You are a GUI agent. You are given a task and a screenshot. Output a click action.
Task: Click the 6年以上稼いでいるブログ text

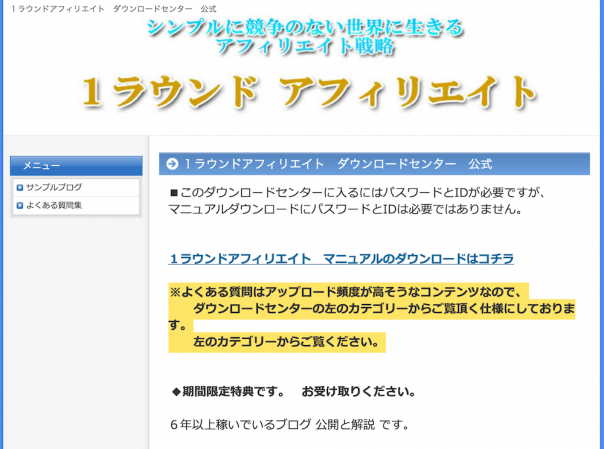(289, 425)
